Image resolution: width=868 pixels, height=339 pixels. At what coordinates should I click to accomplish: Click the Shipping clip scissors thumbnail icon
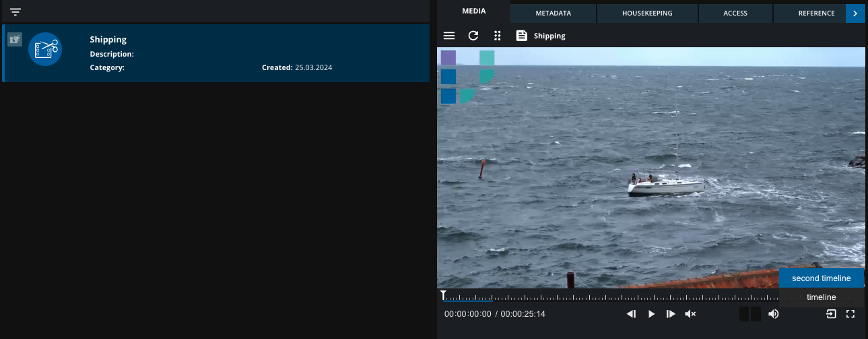(45, 49)
